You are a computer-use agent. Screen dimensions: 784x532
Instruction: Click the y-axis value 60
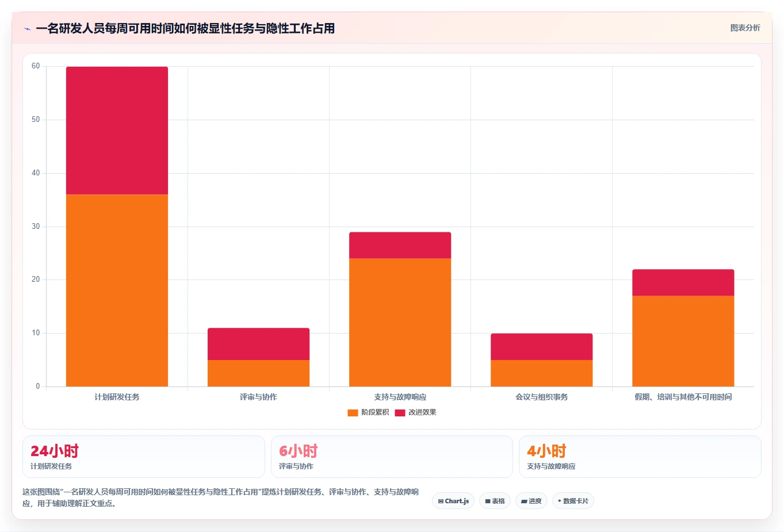coord(36,66)
